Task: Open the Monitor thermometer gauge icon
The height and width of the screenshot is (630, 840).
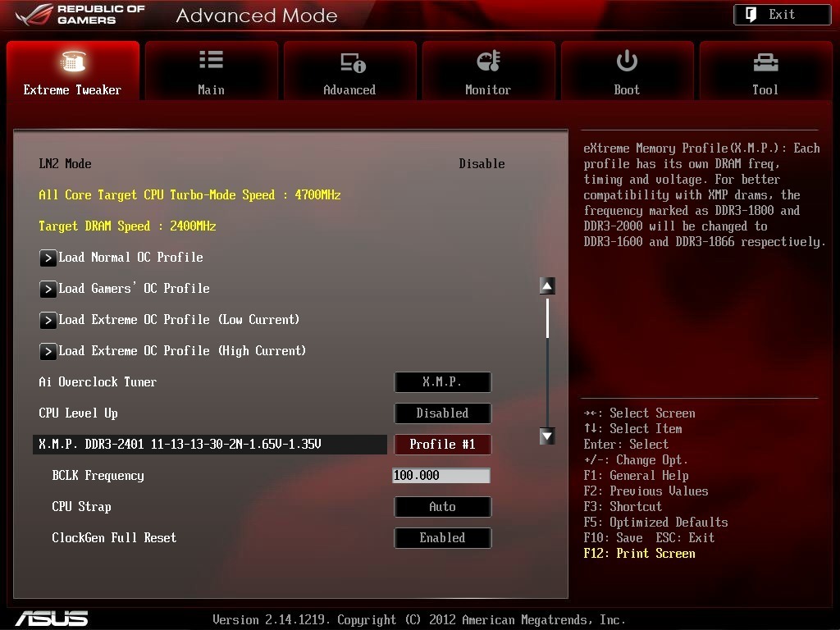Action: pos(488,61)
